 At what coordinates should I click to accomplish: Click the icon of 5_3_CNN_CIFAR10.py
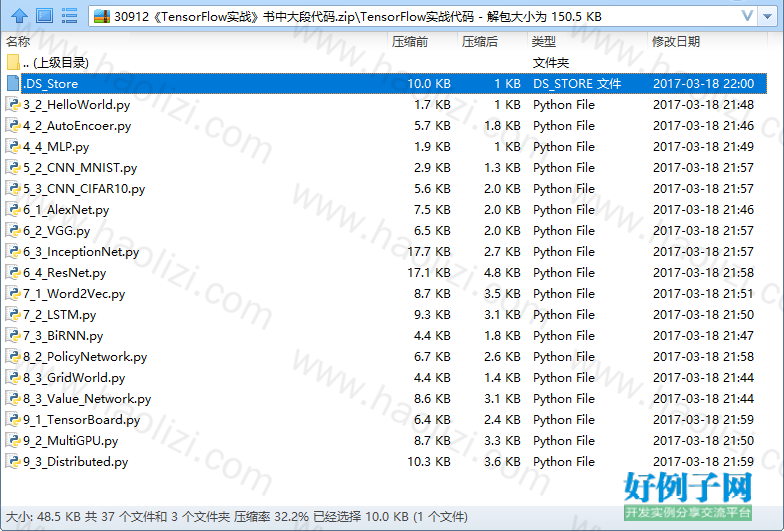point(12,188)
